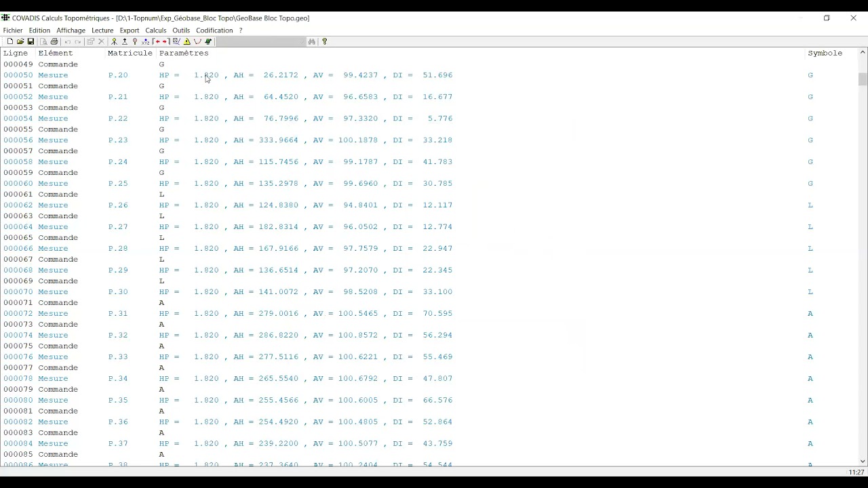
Task: Select matricule P.24
Action: 118,162
